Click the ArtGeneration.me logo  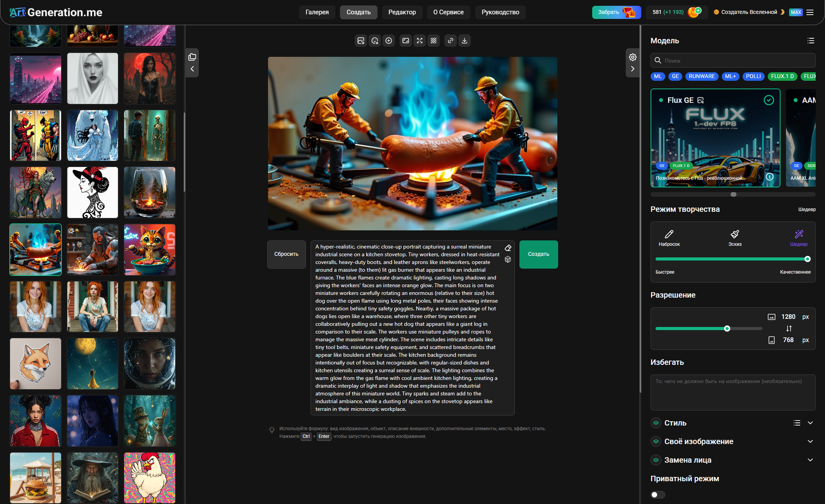[56, 12]
